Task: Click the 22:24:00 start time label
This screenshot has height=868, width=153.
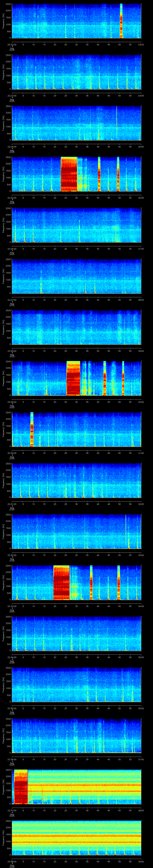Action: tap(12, 147)
